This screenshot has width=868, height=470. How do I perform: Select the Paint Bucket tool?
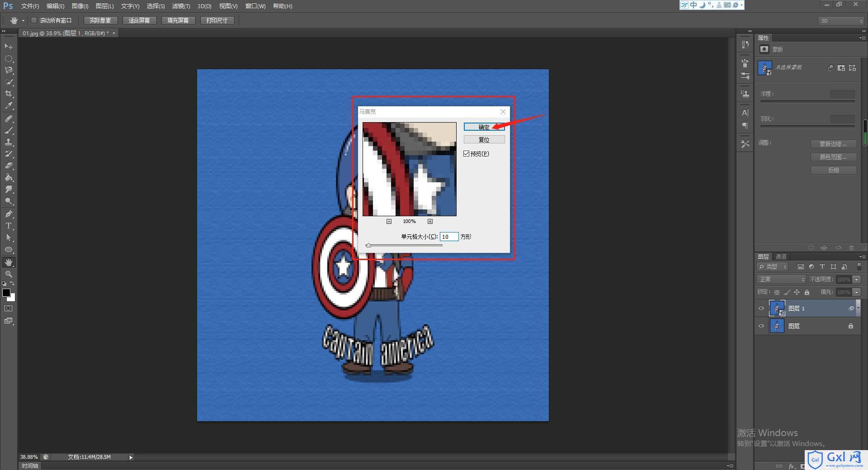click(9, 177)
